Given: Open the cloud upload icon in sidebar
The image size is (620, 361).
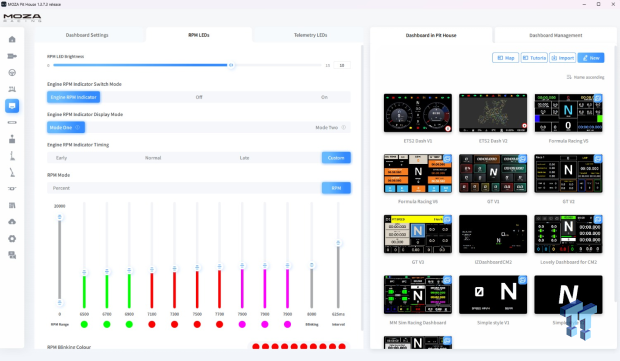Looking at the screenshot, I should coord(12,222).
